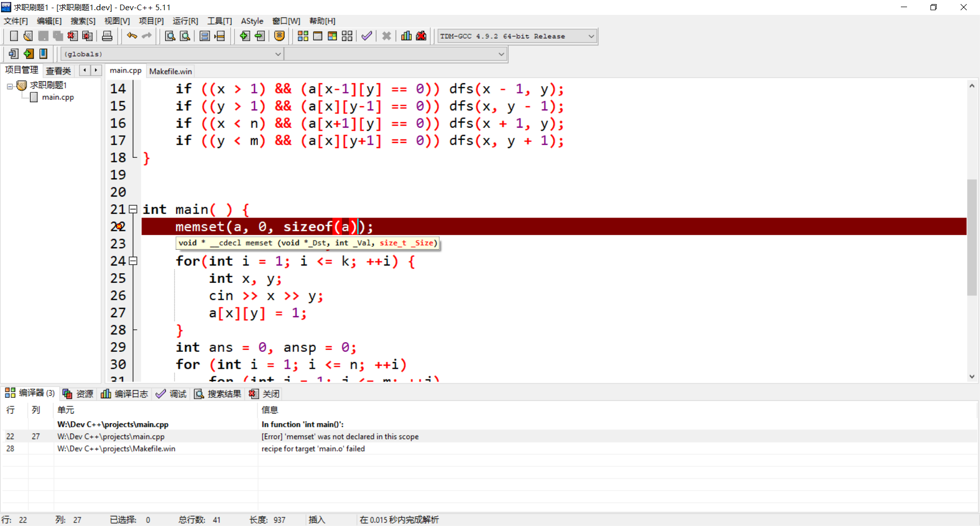The width and height of the screenshot is (980, 526).
Task: Collapse the main function code block at line 21
Action: click(x=133, y=209)
